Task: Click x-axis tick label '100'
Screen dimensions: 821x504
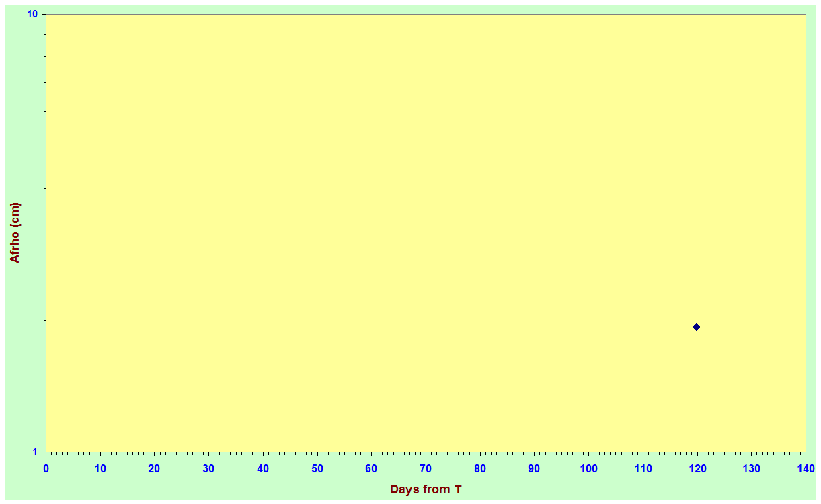Action: [588, 468]
